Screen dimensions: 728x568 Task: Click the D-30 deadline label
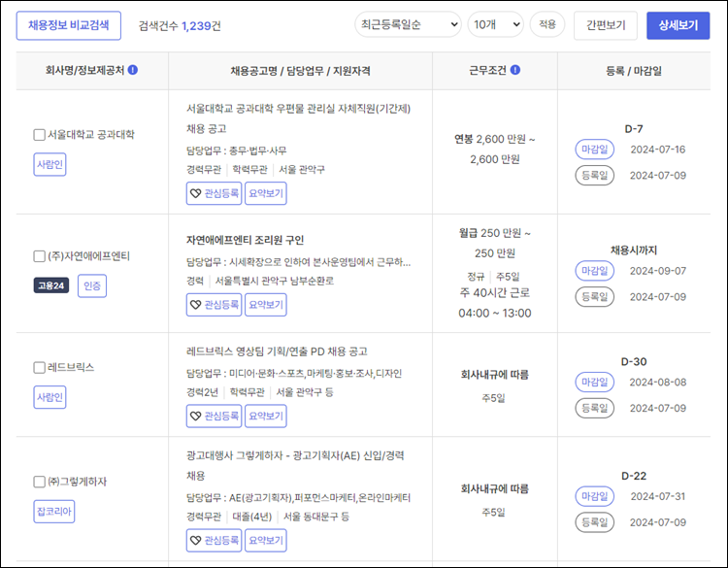tap(634, 361)
